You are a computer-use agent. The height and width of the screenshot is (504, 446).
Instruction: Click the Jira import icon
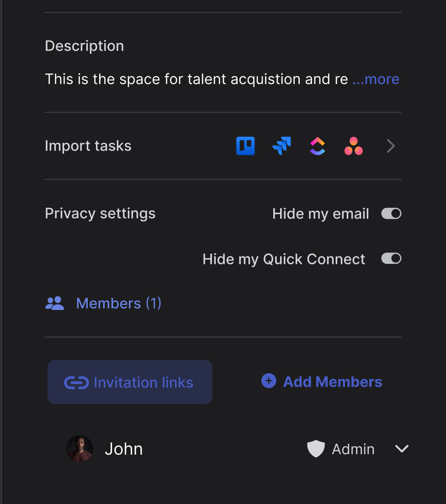click(281, 146)
